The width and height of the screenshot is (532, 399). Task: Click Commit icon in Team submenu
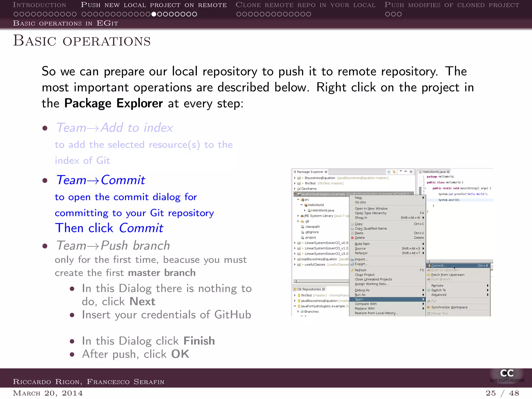pos(429,266)
